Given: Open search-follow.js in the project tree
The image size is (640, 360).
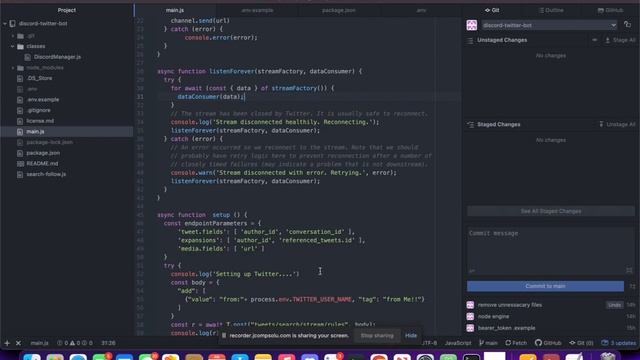Looking at the screenshot, I should [x=46, y=174].
